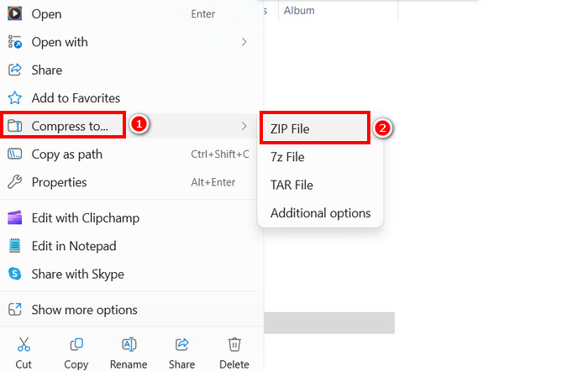588x371 pixels.
Task: Click the Delete trash icon
Action: [234, 344]
